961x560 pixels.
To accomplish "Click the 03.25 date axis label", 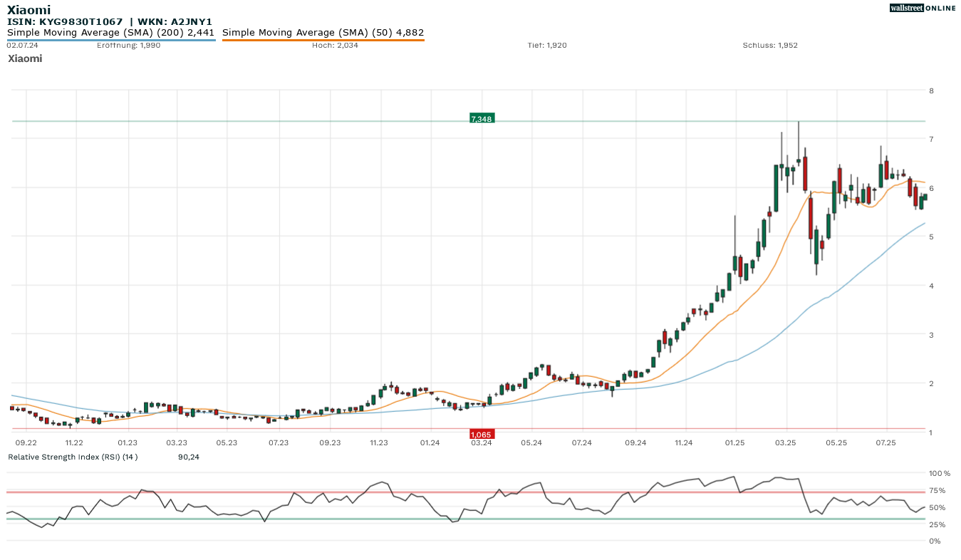I will coord(786,442).
